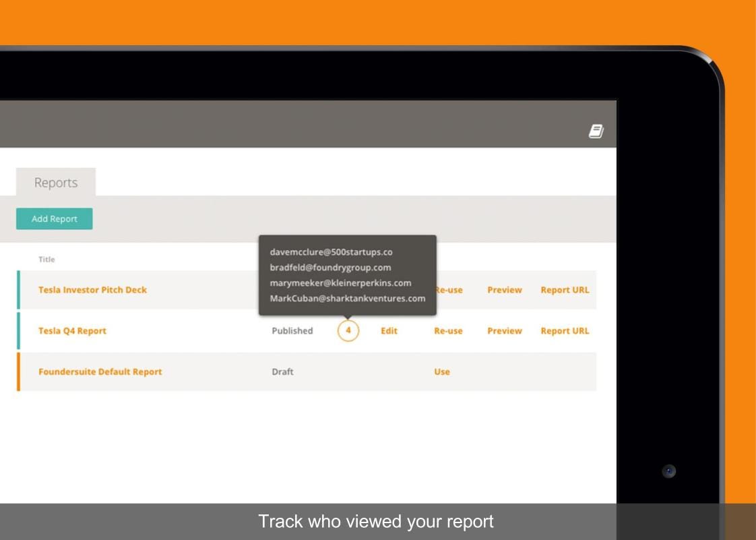
Task: Open Tesla Q4 Report title
Action: 72,330
